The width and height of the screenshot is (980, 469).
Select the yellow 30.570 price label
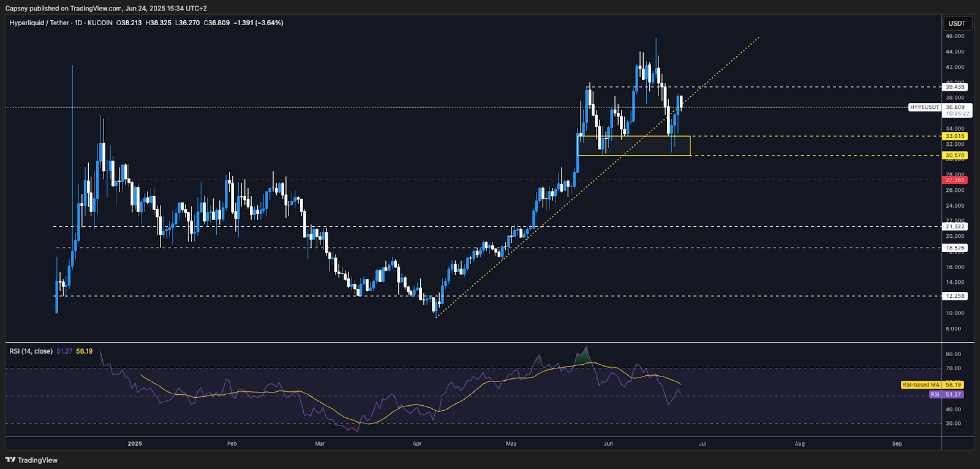point(955,156)
